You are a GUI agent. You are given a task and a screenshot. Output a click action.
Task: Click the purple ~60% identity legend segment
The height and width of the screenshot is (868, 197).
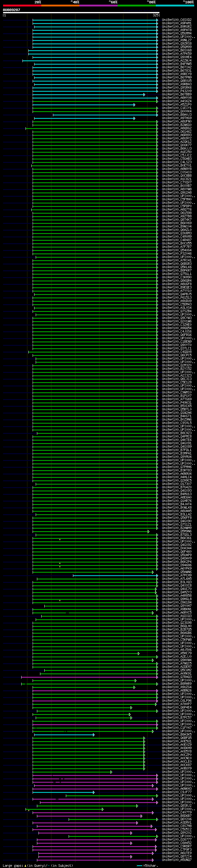(x=98, y=6)
